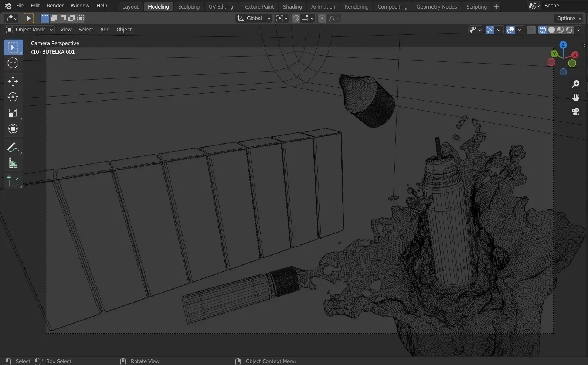
Task: Expand the Global transform orientation dropdown
Action: (x=254, y=18)
